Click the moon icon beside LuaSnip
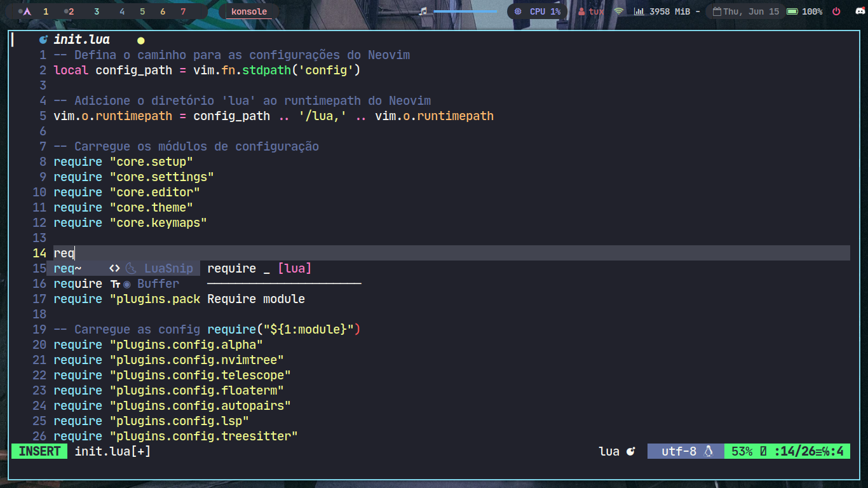 point(131,268)
